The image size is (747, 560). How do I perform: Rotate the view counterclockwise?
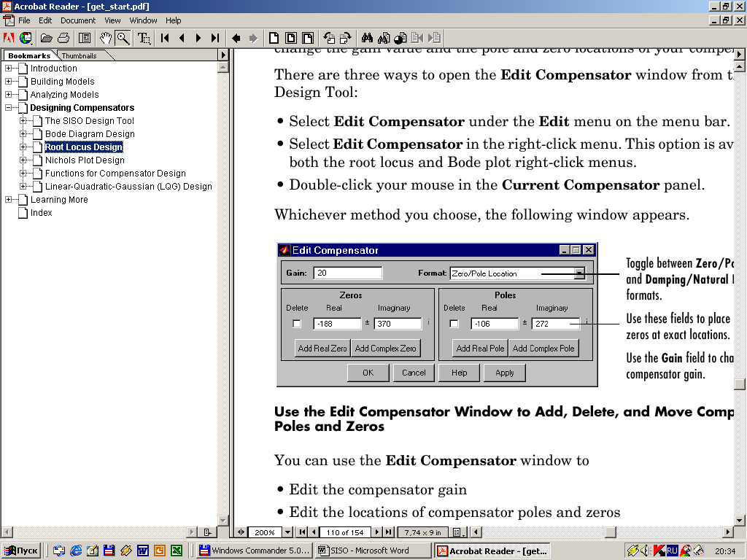pyautogui.click(x=329, y=38)
